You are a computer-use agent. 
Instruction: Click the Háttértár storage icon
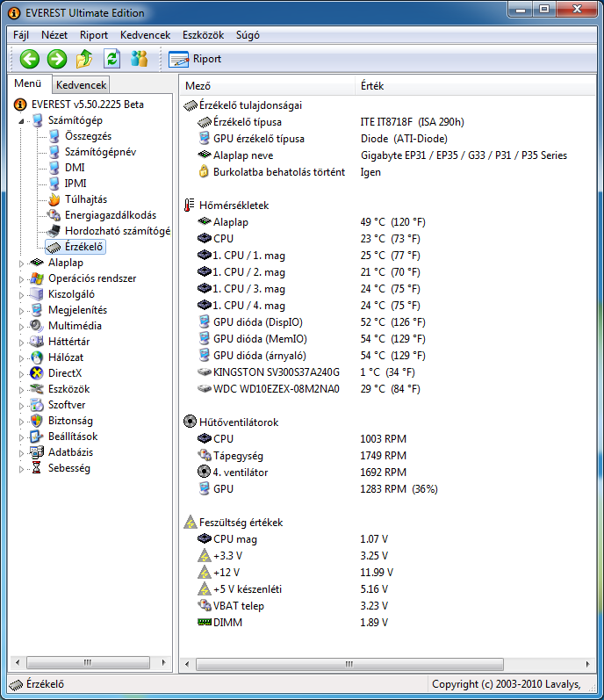point(37,342)
